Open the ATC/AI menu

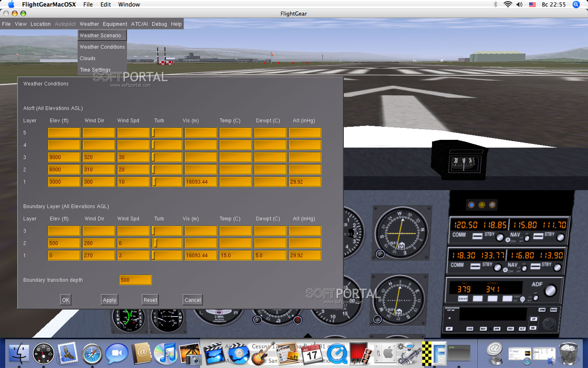(140, 24)
